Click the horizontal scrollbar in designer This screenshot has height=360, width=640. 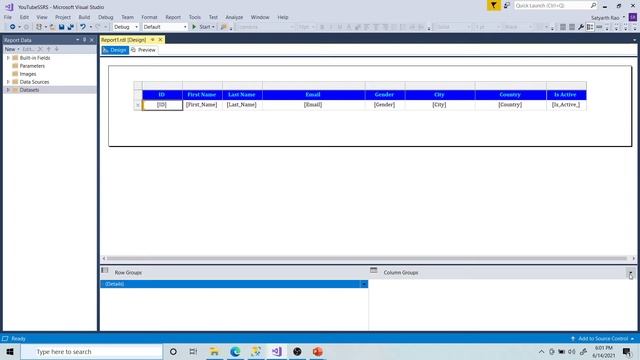(x=367, y=258)
